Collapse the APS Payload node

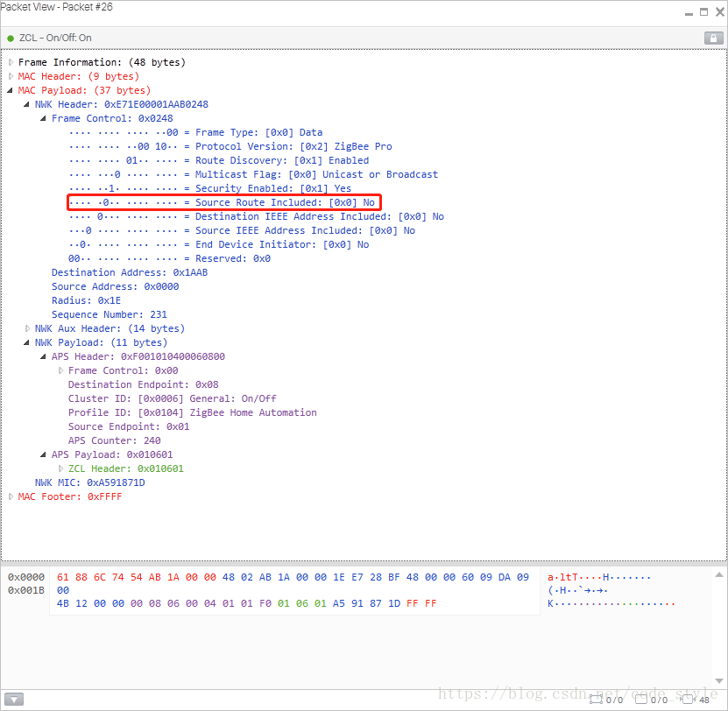click(44, 454)
